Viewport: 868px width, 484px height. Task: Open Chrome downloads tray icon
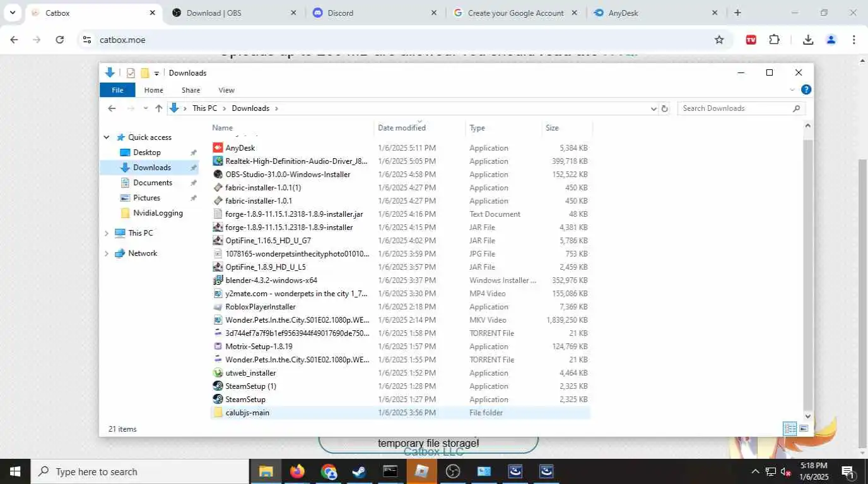tap(807, 40)
